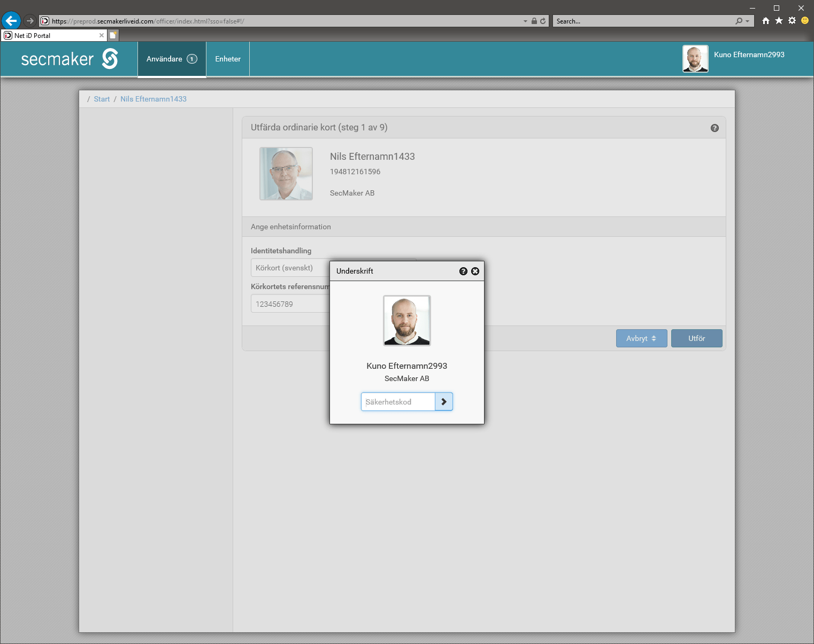The height and width of the screenshot is (644, 814).
Task: Close the Underskrift dialog
Action: [x=475, y=271]
